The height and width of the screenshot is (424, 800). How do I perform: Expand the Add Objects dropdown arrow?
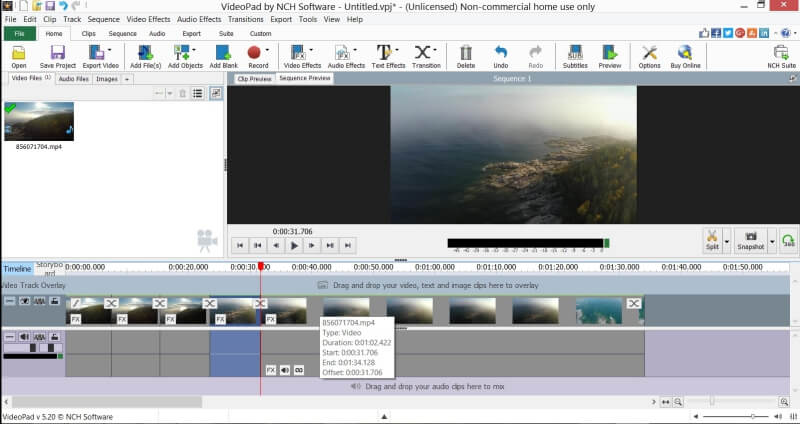(x=194, y=50)
